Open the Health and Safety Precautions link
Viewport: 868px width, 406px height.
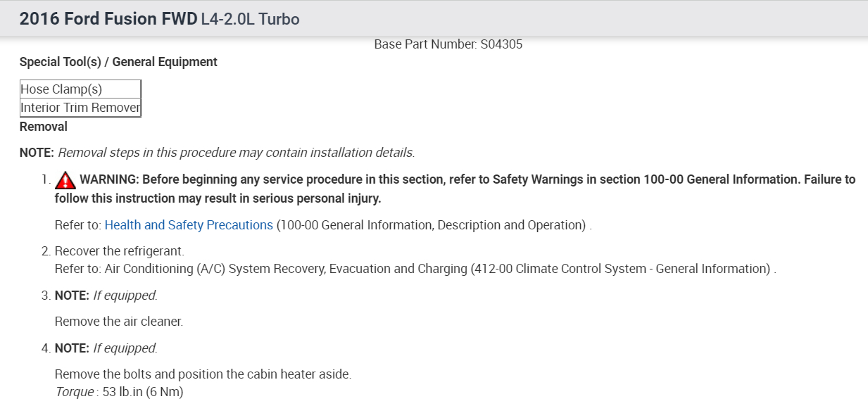pos(189,225)
